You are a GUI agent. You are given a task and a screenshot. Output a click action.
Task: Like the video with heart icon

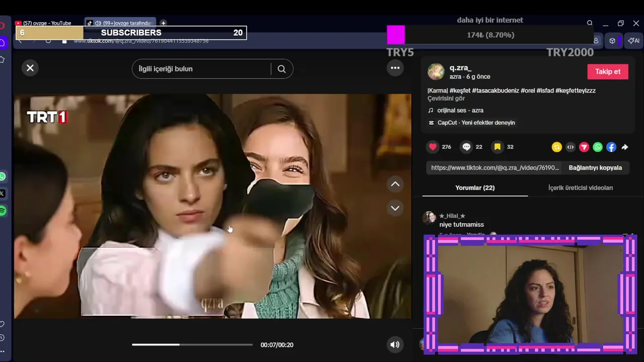click(433, 147)
